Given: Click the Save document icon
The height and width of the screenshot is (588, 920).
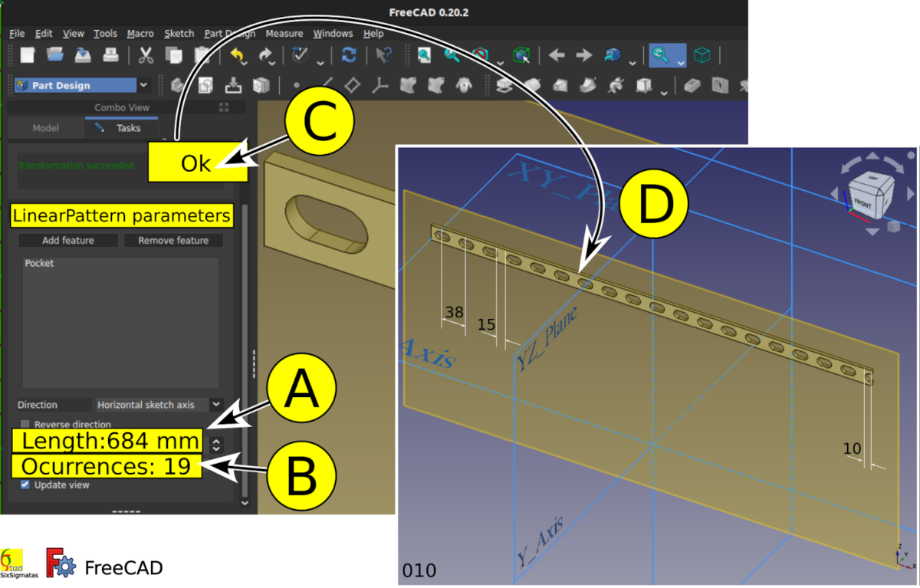Looking at the screenshot, I should (x=83, y=55).
